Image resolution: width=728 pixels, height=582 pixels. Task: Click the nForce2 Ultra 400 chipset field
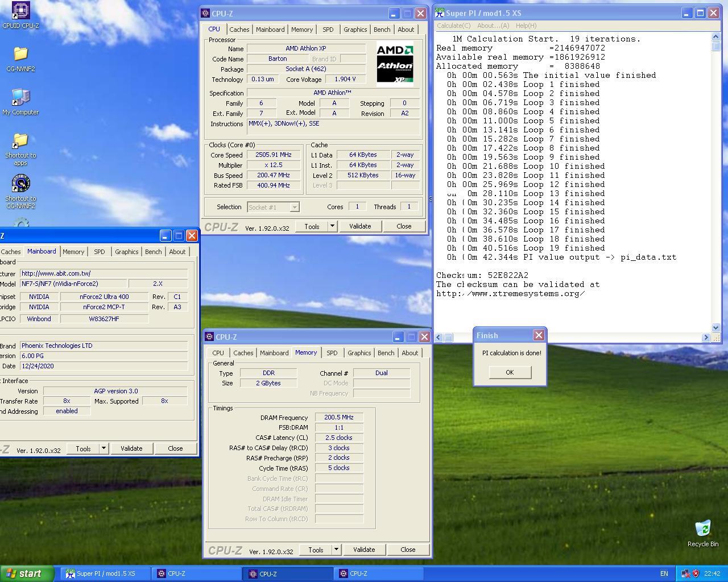point(105,297)
